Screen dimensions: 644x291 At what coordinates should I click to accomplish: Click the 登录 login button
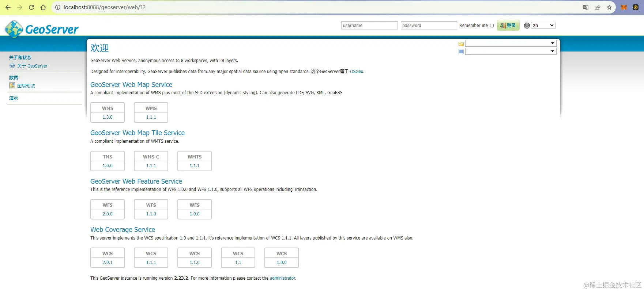coord(508,26)
